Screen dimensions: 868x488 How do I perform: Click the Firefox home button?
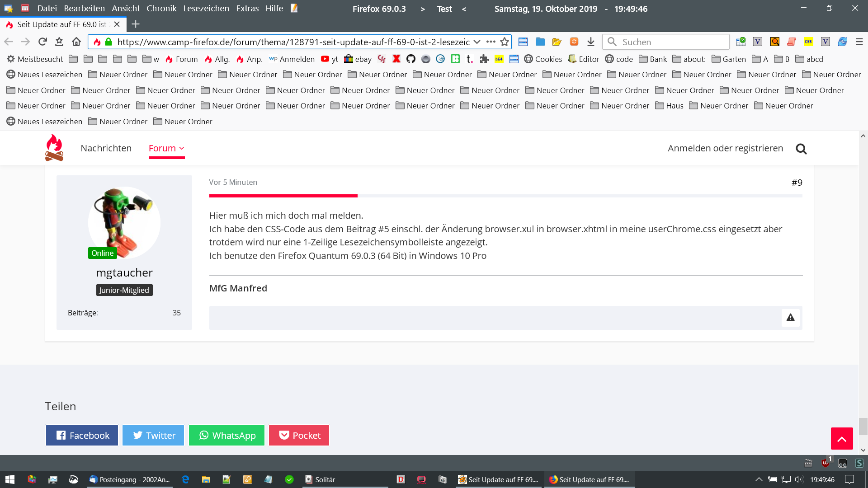click(x=76, y=42)
